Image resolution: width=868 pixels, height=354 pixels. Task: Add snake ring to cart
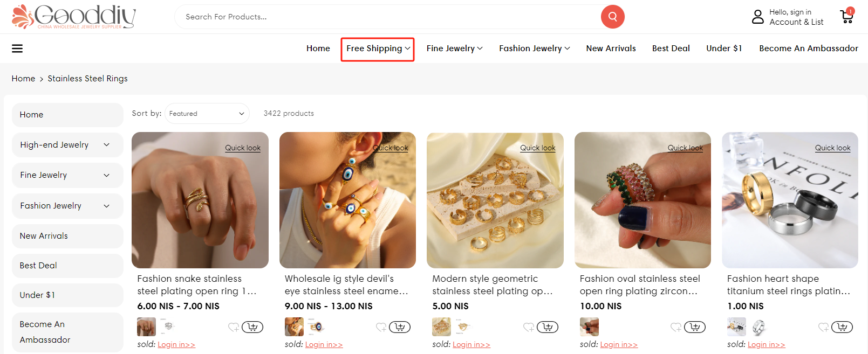click(252, 327)
